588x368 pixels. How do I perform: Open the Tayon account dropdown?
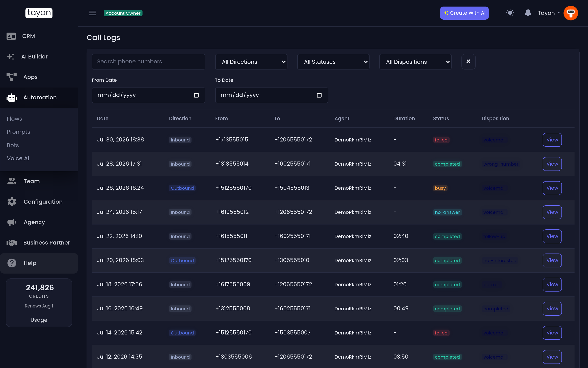click(549, 13)
